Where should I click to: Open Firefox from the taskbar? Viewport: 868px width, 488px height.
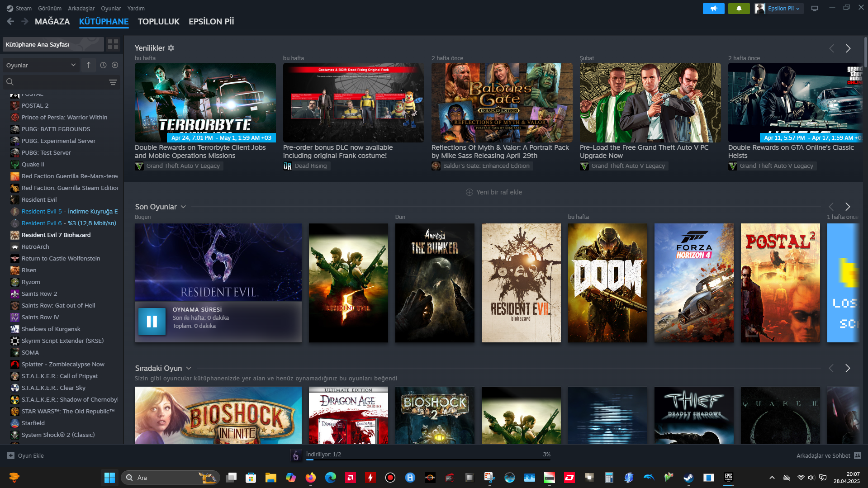pyautogui.click(x=311, y=478)
